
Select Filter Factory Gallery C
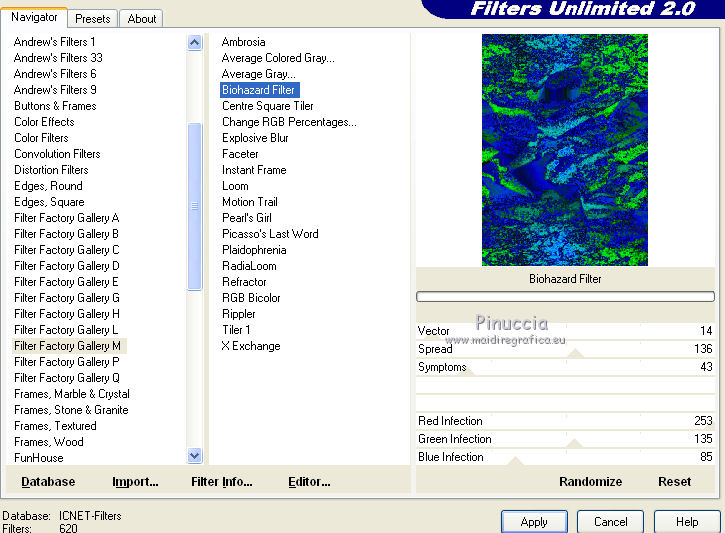click(67, 250)
